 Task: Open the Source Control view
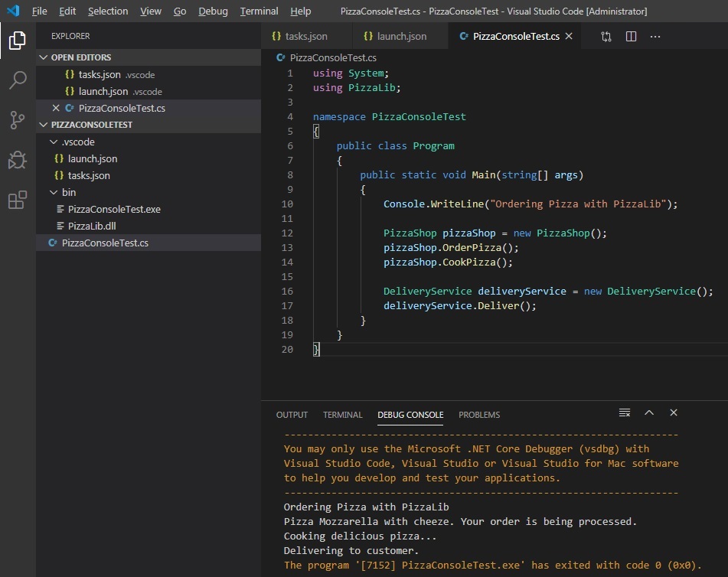pos(17,120)
